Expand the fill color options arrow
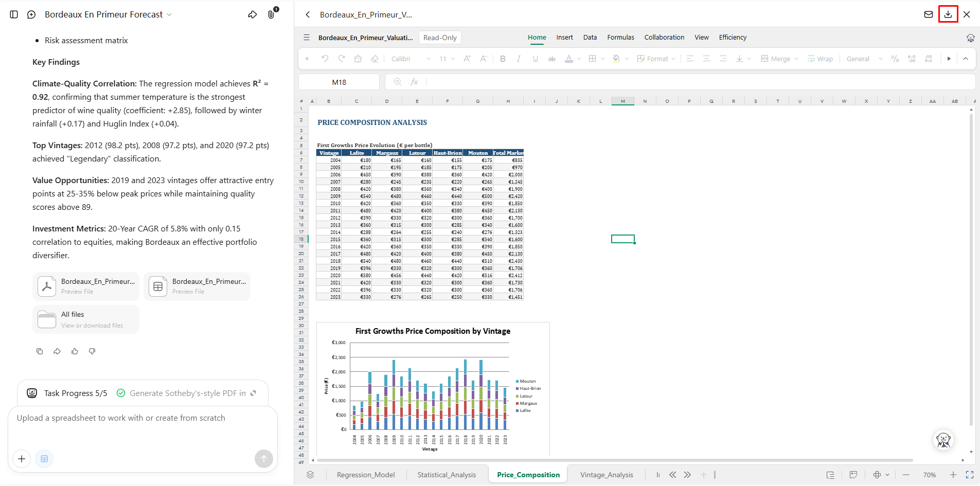Image resolution: width=980 pixels, height=486 pixels. [x=627, y=59]
